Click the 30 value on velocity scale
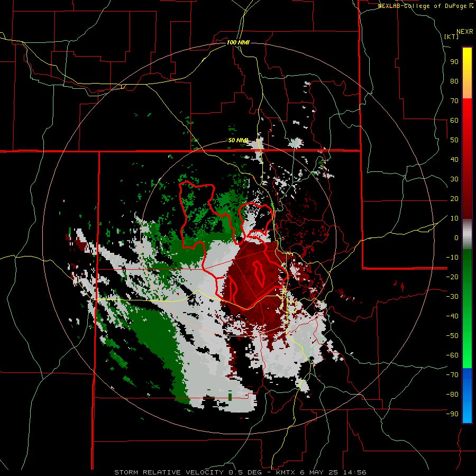This screenshot has width=476, height=476. point(454,179)
